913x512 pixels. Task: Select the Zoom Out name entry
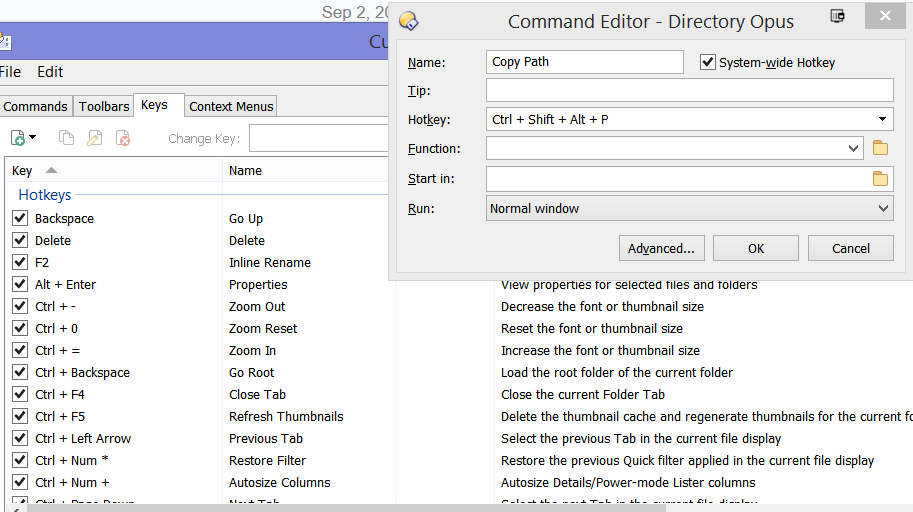[x=257, y=306]
